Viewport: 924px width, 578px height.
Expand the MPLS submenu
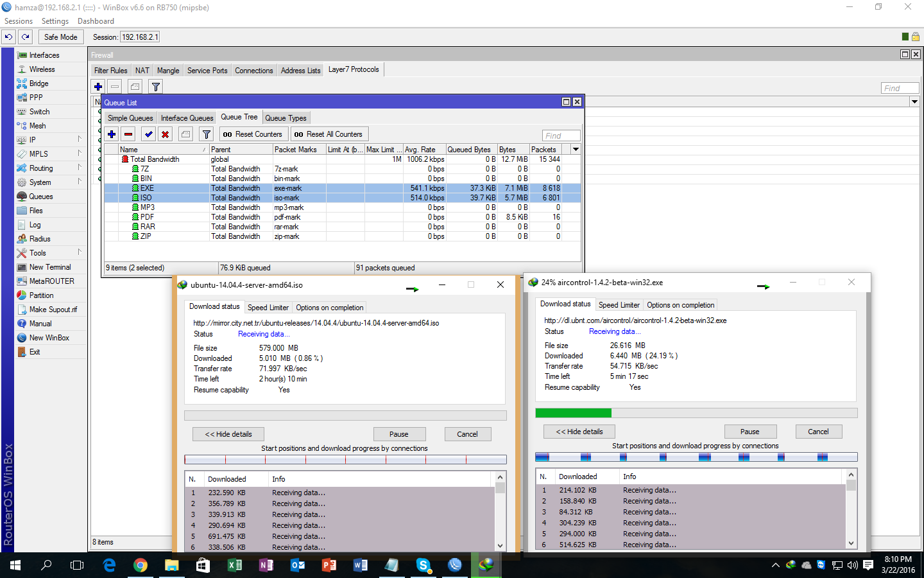80,153
